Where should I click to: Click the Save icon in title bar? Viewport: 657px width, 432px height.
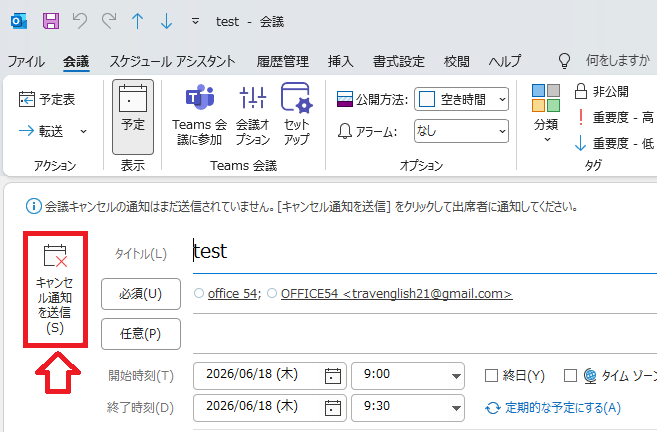click(51, 21)
